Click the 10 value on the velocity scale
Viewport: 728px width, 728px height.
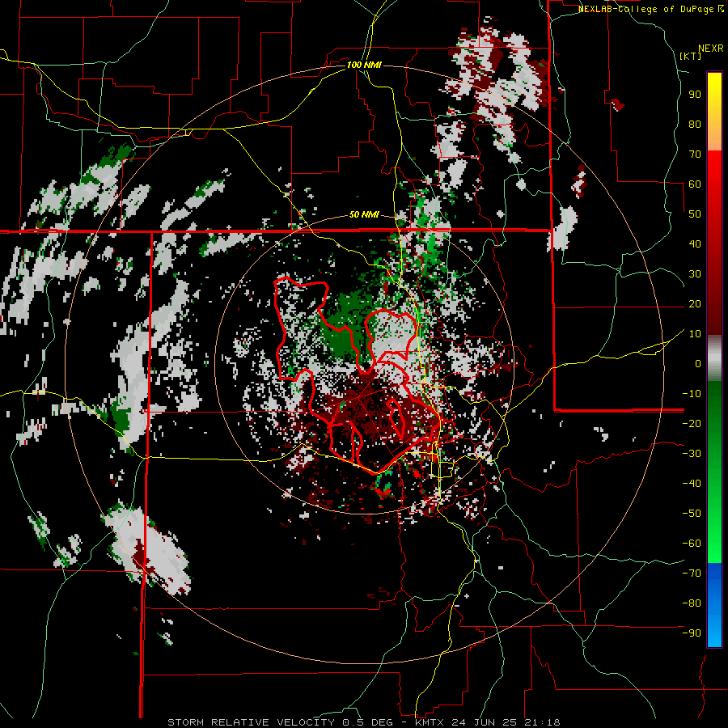(695, 334)
